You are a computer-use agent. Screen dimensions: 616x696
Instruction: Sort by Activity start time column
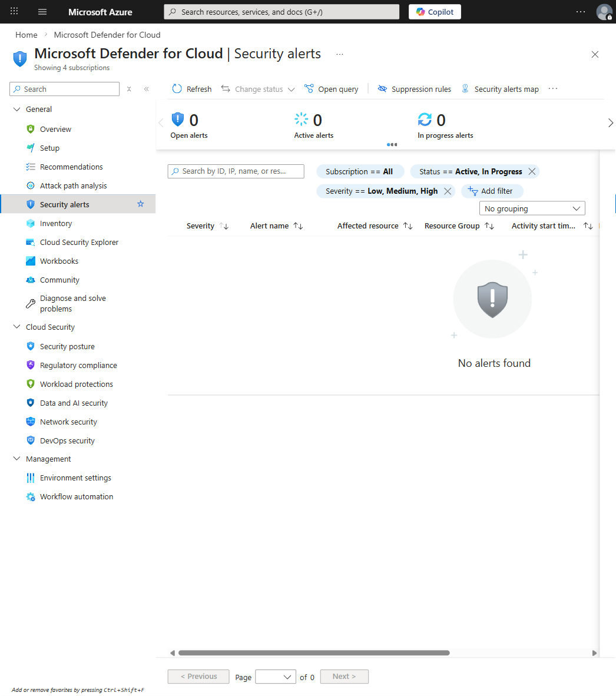coord(552,226)
